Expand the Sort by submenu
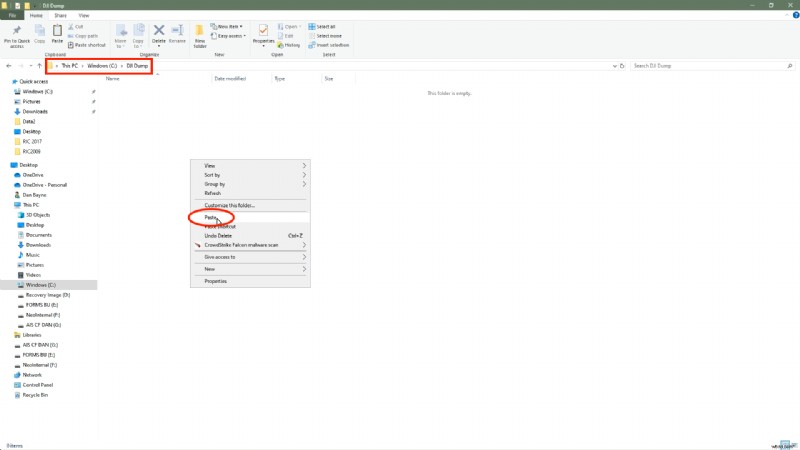The image size is (800, 450). click(x=250, y=175)
